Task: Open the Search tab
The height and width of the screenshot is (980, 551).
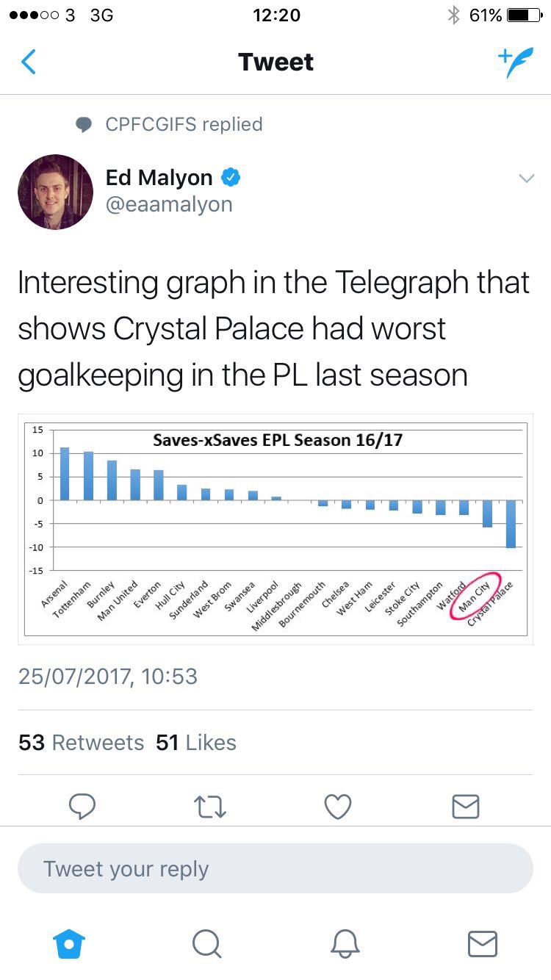Action: (207, 943)
